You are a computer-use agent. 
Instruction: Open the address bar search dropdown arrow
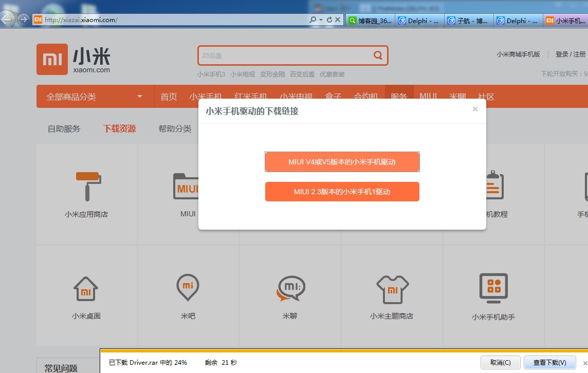(321, 20)
